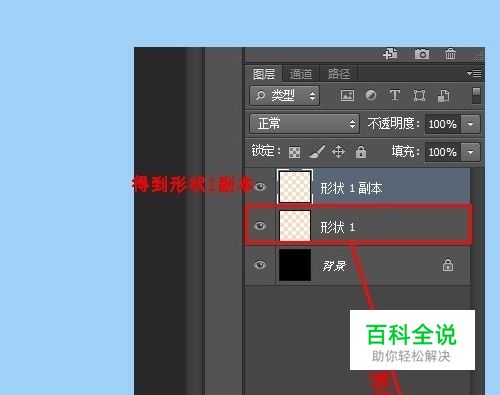Click the 形状 1 layer thumbnail
The height and width of the screenshot is (395, 500).
(x=295, y=226)
